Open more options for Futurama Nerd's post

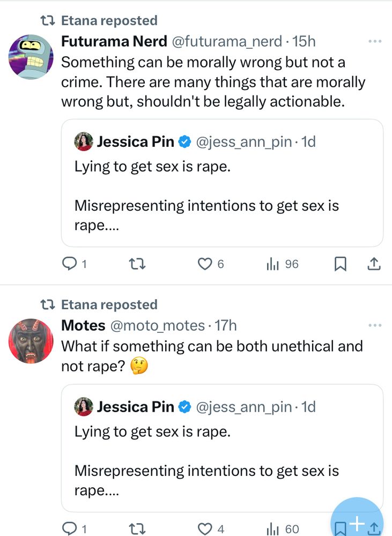coord(375,41)
